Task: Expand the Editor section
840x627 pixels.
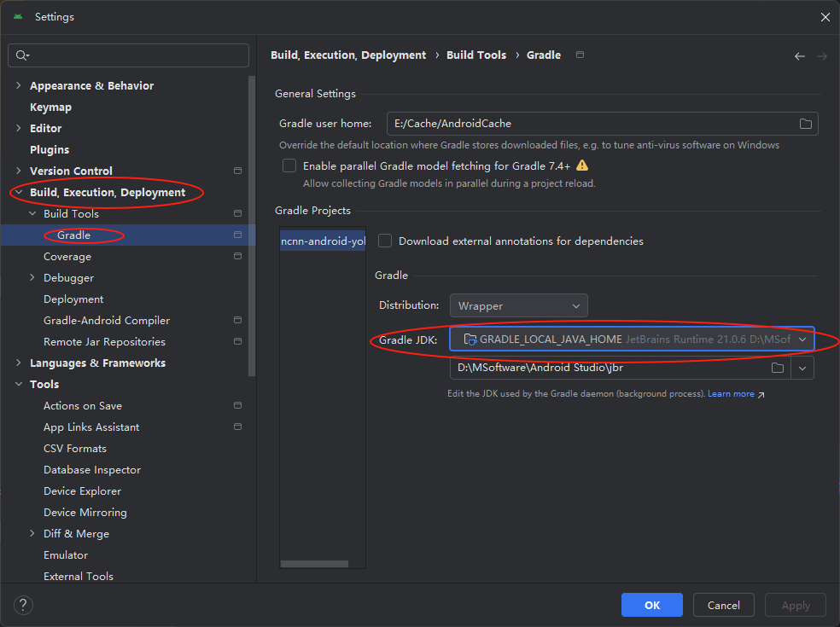Action: point(19,128)
